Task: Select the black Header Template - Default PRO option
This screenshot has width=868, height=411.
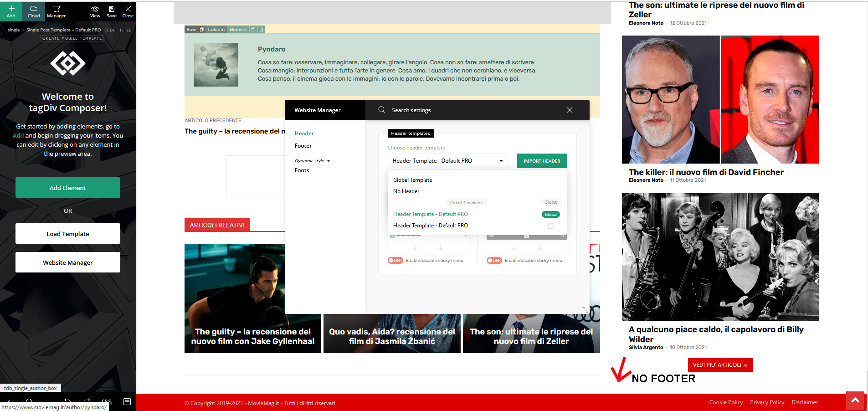Action: click(x=431, y=226)
